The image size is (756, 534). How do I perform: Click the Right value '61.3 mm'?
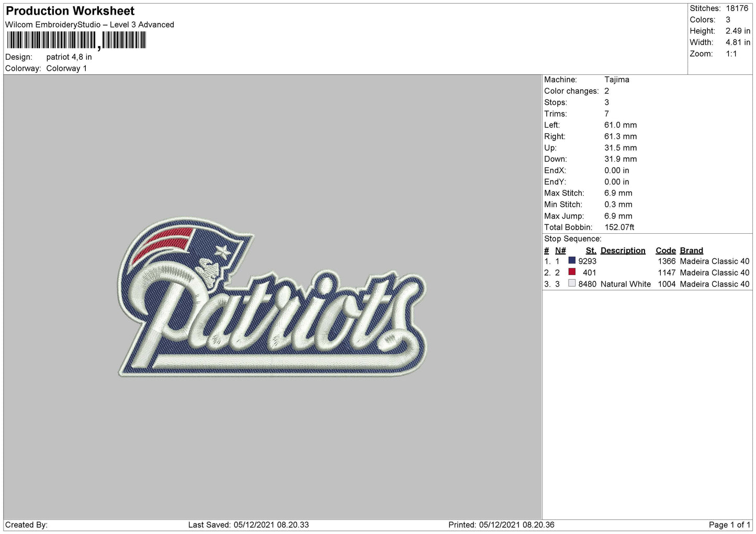pyautogui.click(x=620, y=137)
